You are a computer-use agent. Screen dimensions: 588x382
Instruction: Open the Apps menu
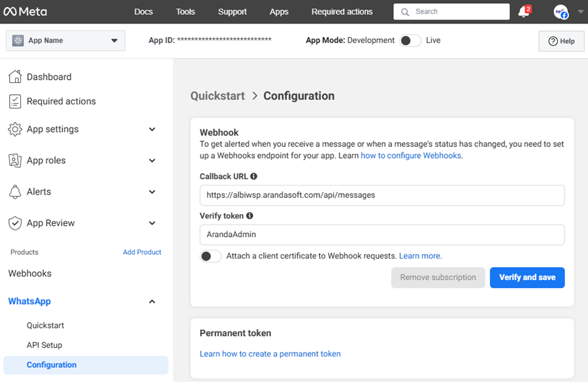pos(279,12)
